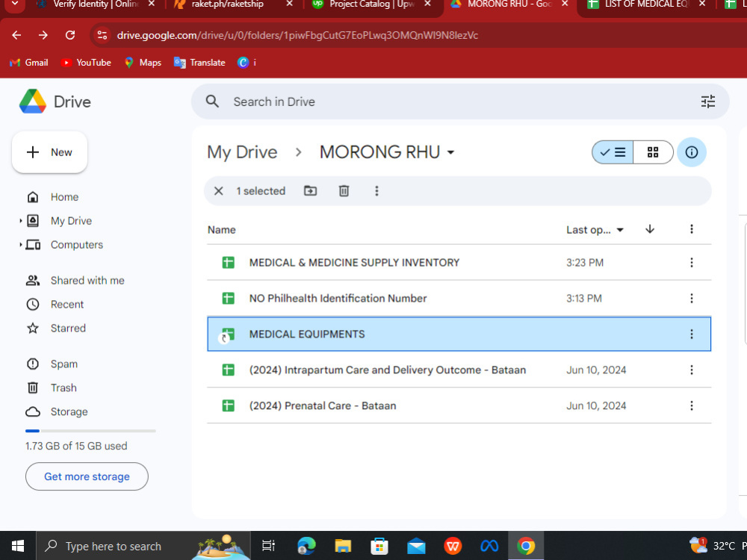747x560 pixels.
Task: Open YouTube bookmark
Action: (86, 63)
